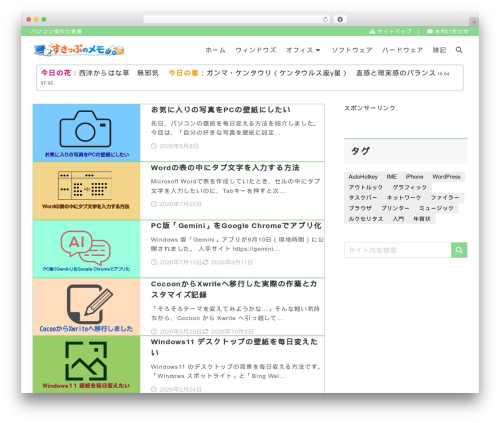This screenshot has width=500, height=423.
Task: Open article お気に入りの写真をPCの壁紙にしたい
Action: (x=221, y=110)
